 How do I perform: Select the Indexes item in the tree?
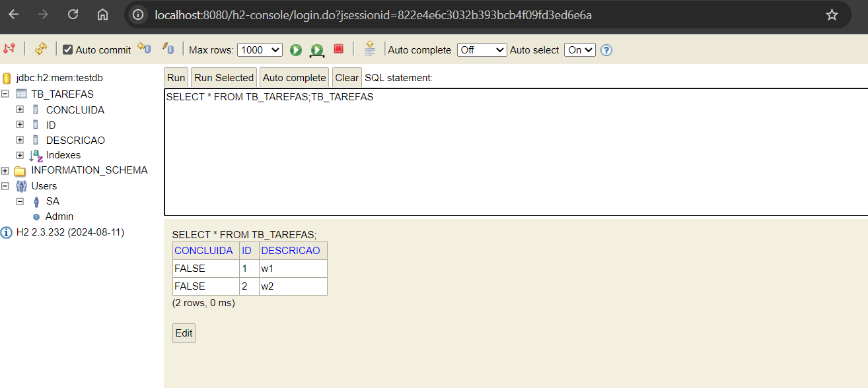(63, 154)
